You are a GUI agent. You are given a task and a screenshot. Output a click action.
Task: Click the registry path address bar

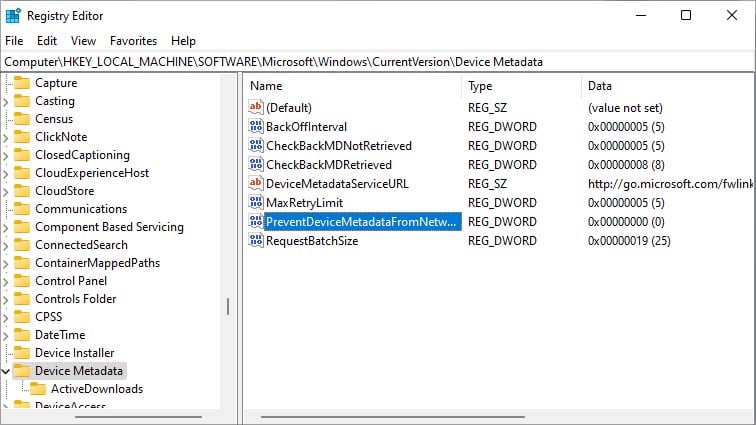378,62
